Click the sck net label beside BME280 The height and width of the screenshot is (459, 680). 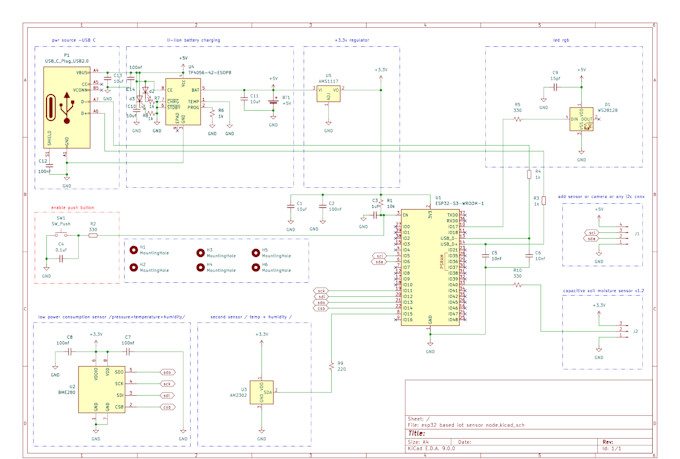tap(168, 384)
